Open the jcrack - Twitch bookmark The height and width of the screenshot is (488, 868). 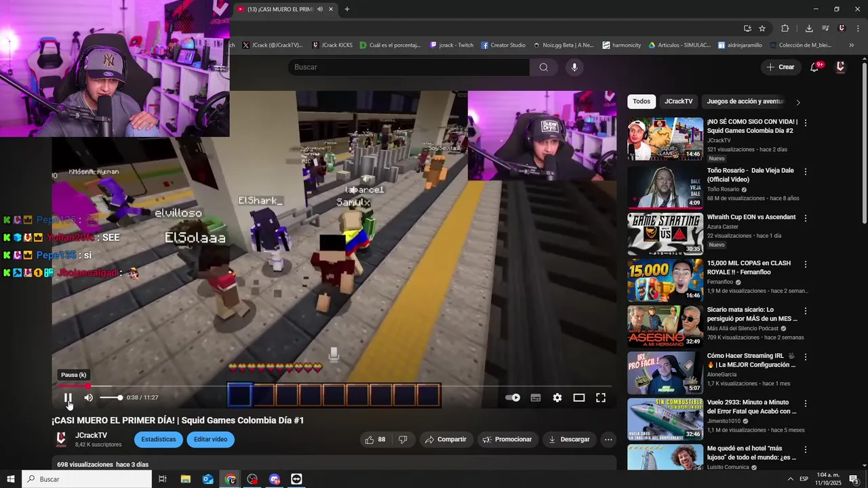tap(452, 45)
